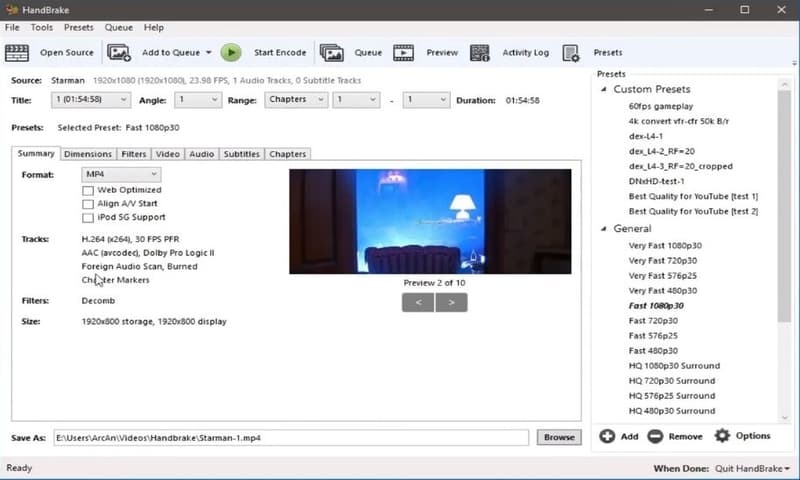This screenshot has width=800, height=480.
Task: Select Fast 720p30 preset
Action: click(653, 321)
